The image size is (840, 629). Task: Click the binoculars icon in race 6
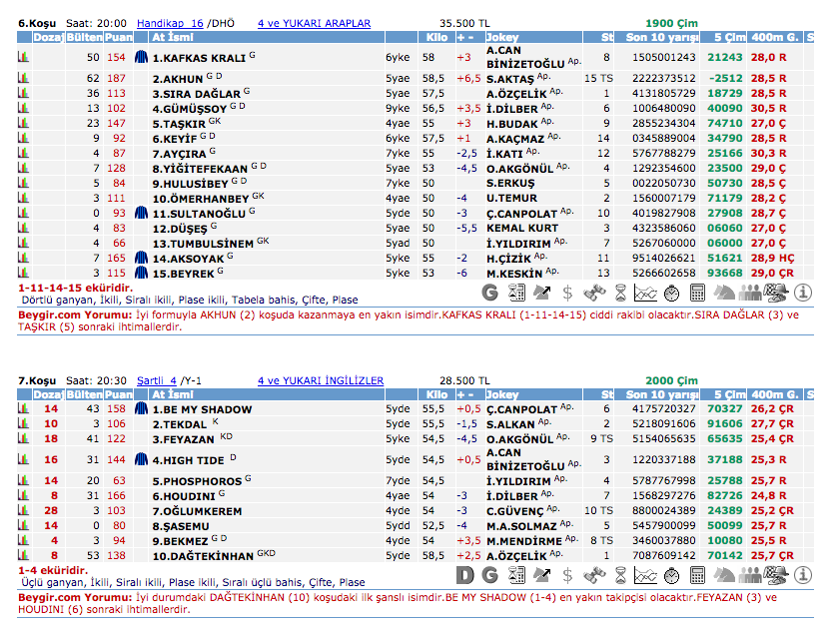point(593,293)
